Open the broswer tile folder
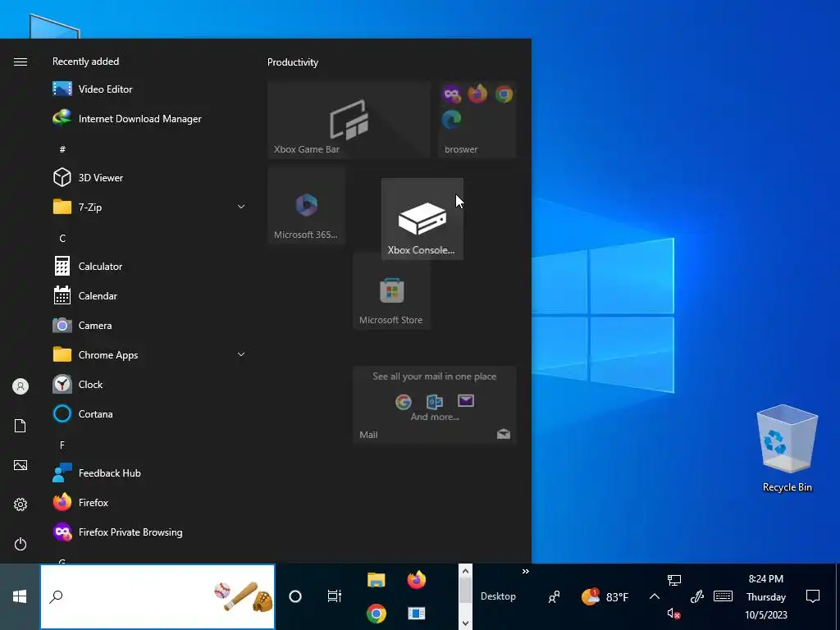Screen dimensions: 840x630 [477, 120]
